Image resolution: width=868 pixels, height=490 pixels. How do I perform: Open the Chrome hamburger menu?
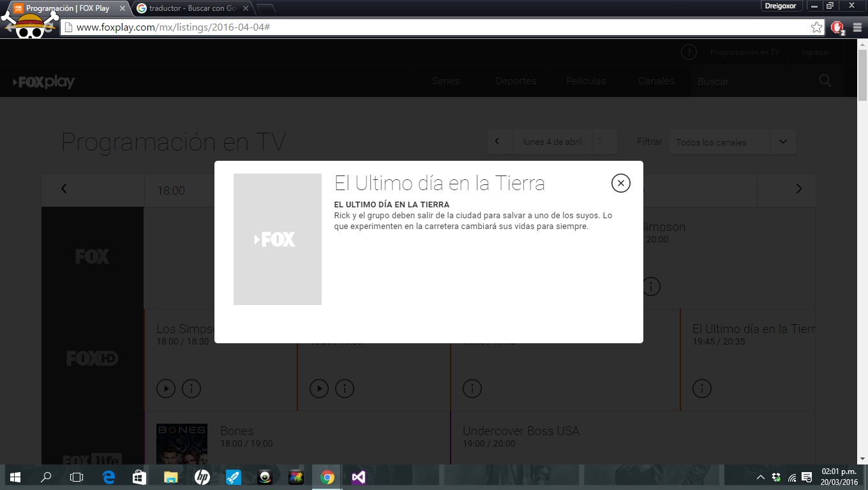tap(857, 27)
